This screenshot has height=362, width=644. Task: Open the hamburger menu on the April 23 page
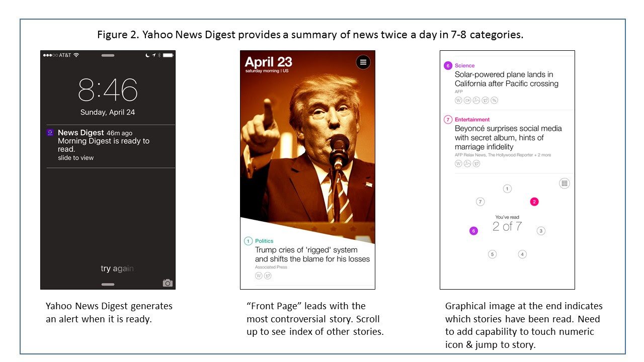[x=363, y=62]
